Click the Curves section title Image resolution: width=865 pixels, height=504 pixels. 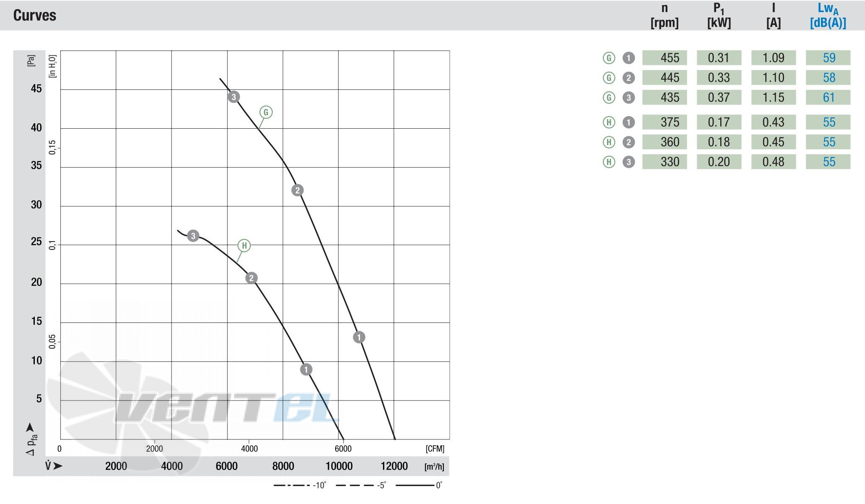click(35, 16)
